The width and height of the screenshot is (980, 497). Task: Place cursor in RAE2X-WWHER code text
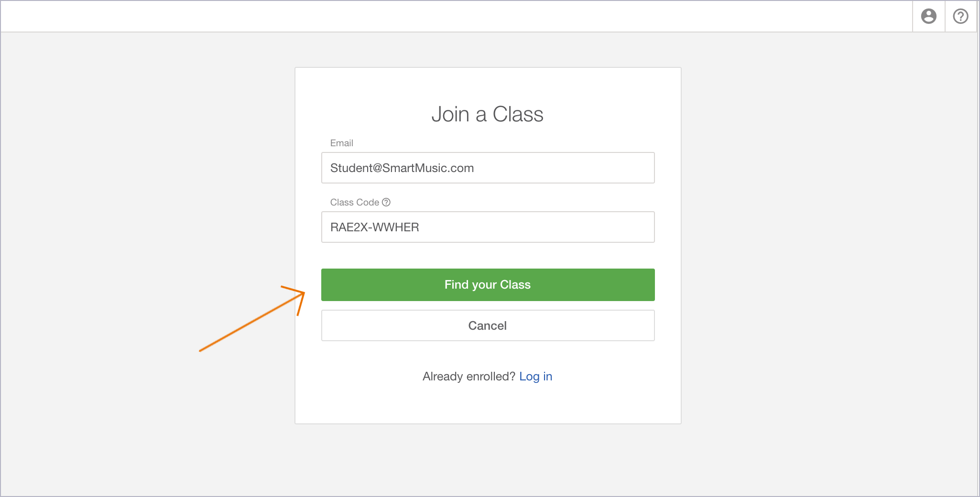pos(374,227)
